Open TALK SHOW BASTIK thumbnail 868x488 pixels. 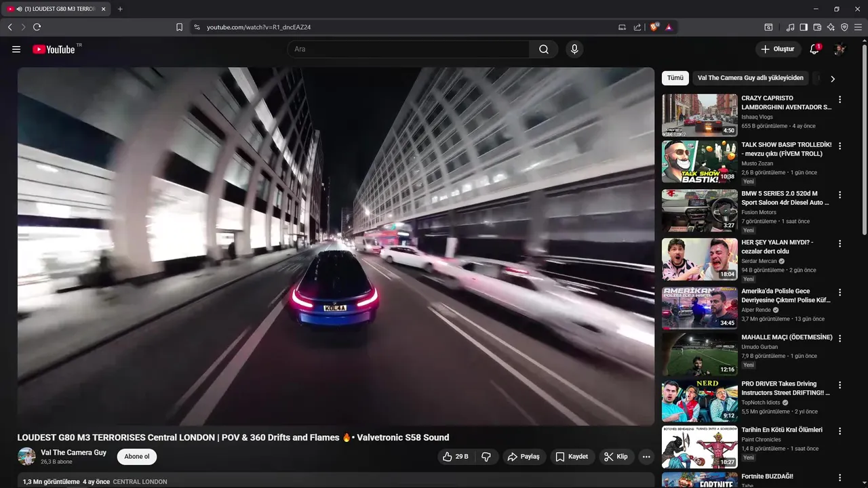[x=700, y=162]
